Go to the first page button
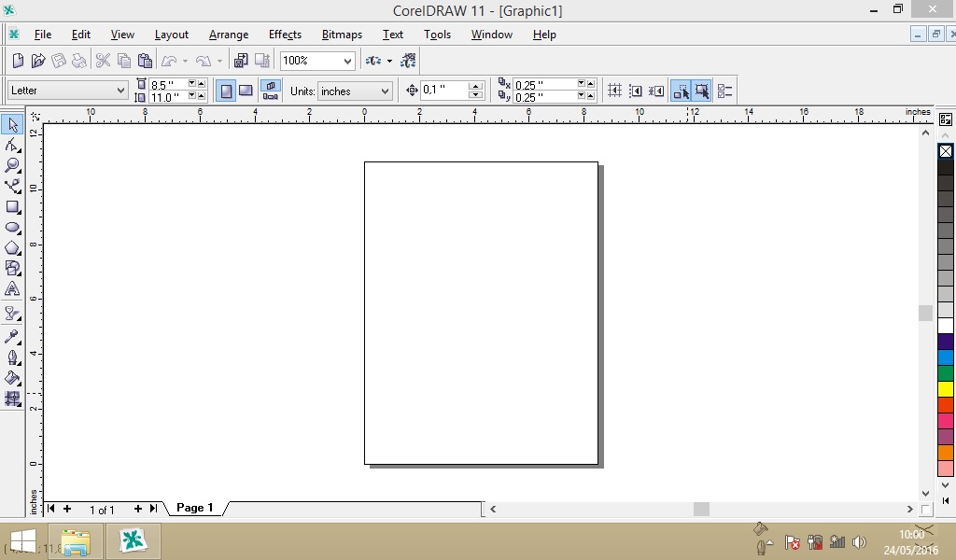 pyautogui.click(x=50, y=509)
